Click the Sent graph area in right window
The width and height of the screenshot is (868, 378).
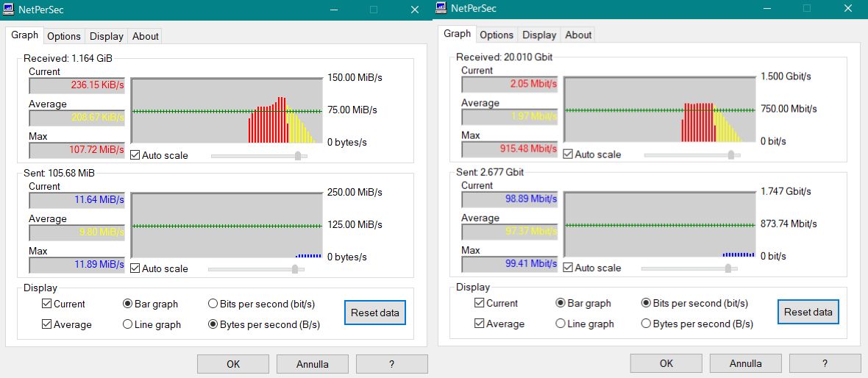[660, 224]
